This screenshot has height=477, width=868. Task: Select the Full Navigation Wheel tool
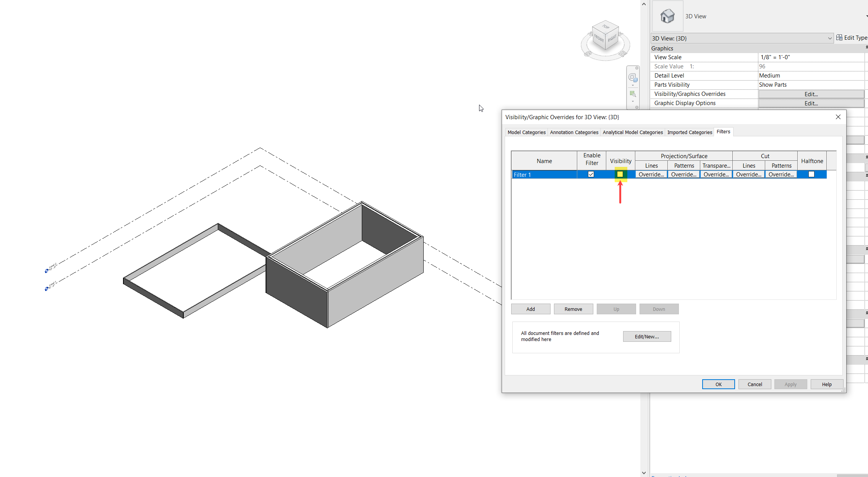633,78
